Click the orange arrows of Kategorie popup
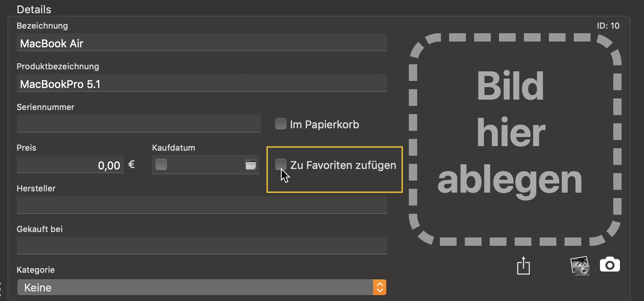Viewport: 644px width, 301px height. pyautogui.click(x=380, y=287)
